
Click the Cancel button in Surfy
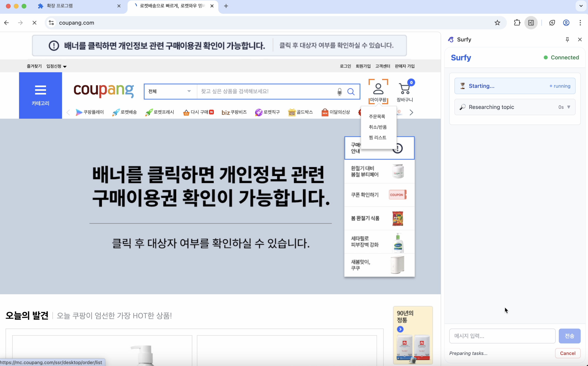[x=567, y=353]
